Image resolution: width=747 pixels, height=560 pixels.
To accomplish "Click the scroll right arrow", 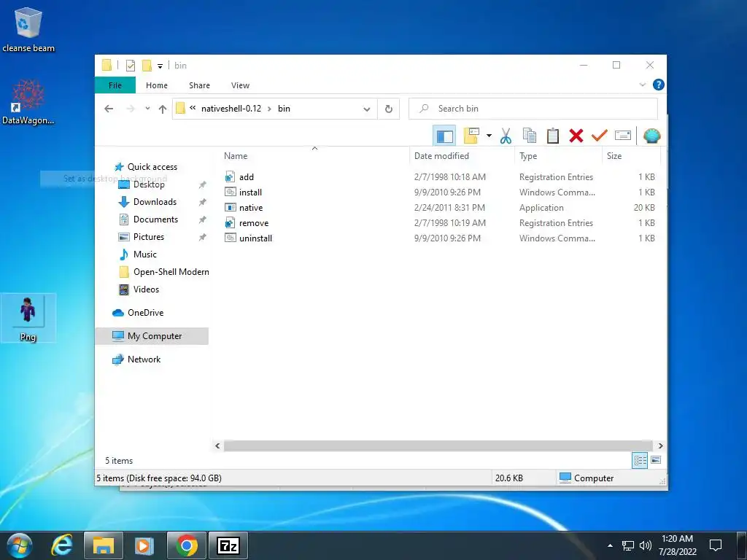I will tap(660, 446).
